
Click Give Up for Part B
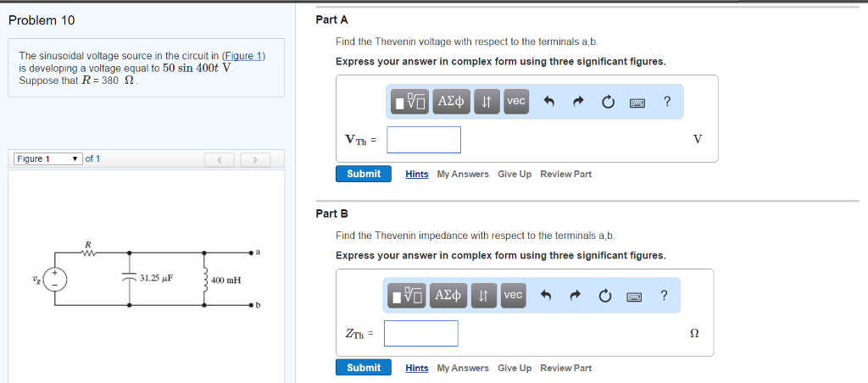point(515,368)
